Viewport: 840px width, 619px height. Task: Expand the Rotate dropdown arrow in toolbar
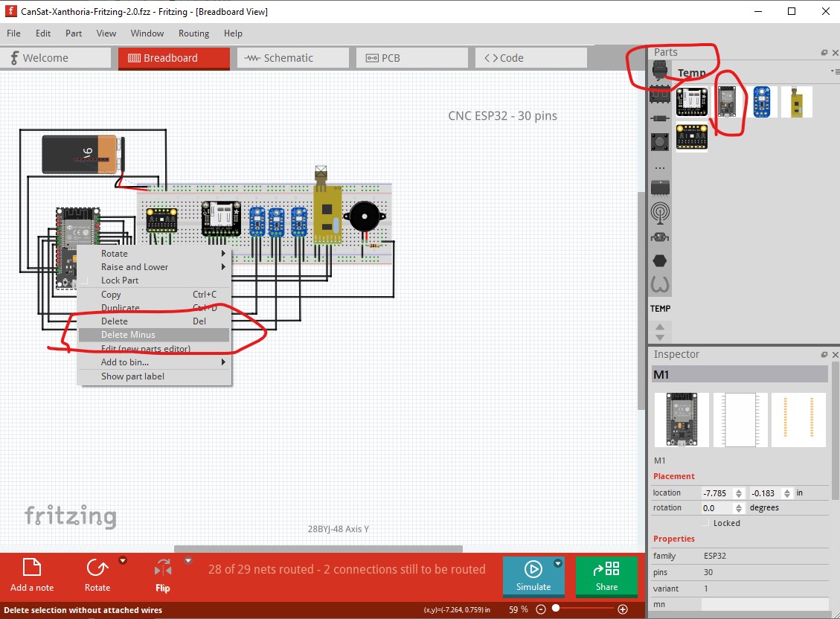pos(123,561)
